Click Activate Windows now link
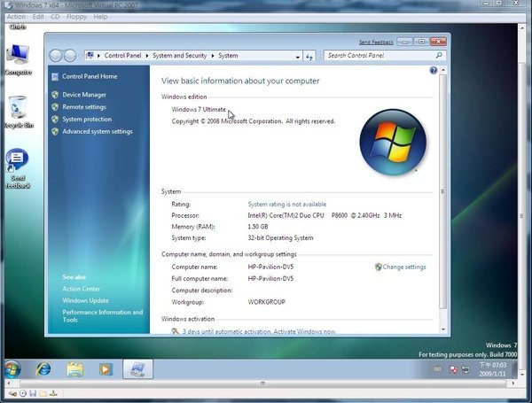Viewport: 532px width, 403px height. pyautogui.click(x=304, y=331)
